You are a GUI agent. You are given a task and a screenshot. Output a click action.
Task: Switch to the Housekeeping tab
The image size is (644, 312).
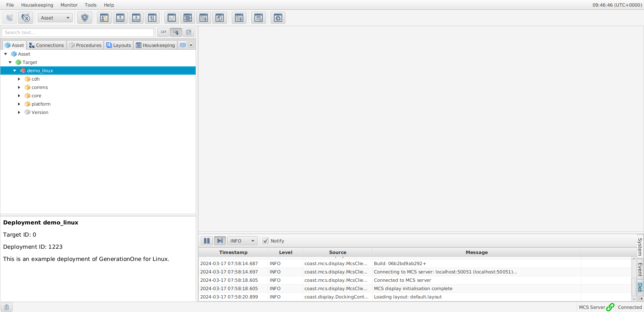click(x=155, y=45)
